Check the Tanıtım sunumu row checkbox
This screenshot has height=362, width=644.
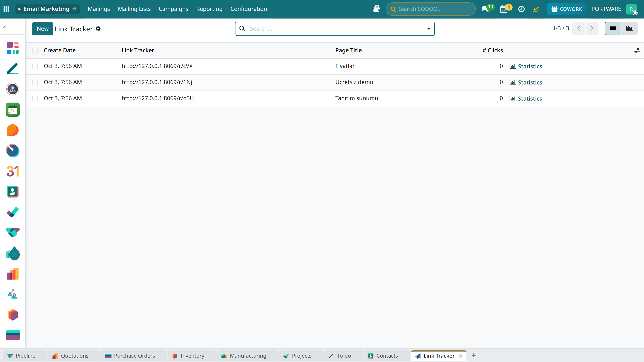click(x=35, y=98)
